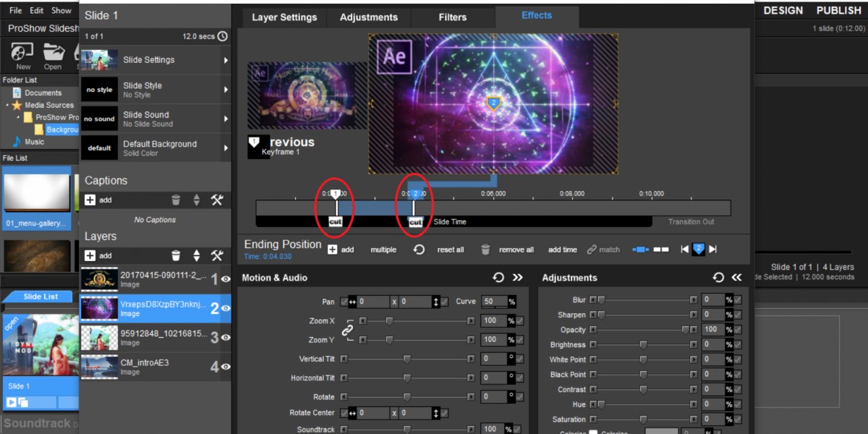Hide layer 3 using the eye icon
Screen dimensions: 868x434
226,337
